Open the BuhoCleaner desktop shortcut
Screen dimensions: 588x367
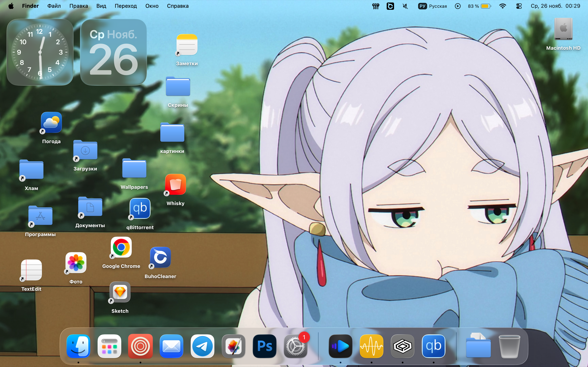point(160,257)
